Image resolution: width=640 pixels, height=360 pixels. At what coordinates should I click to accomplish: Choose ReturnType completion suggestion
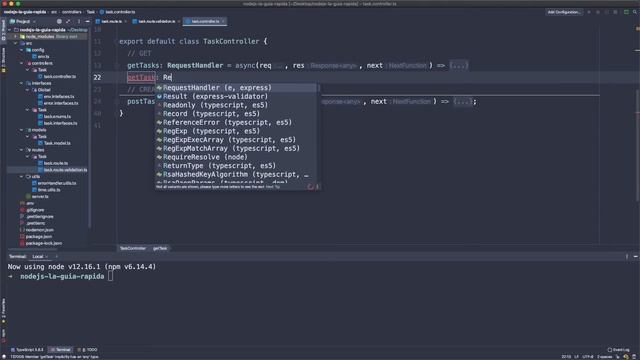(236, 166)
